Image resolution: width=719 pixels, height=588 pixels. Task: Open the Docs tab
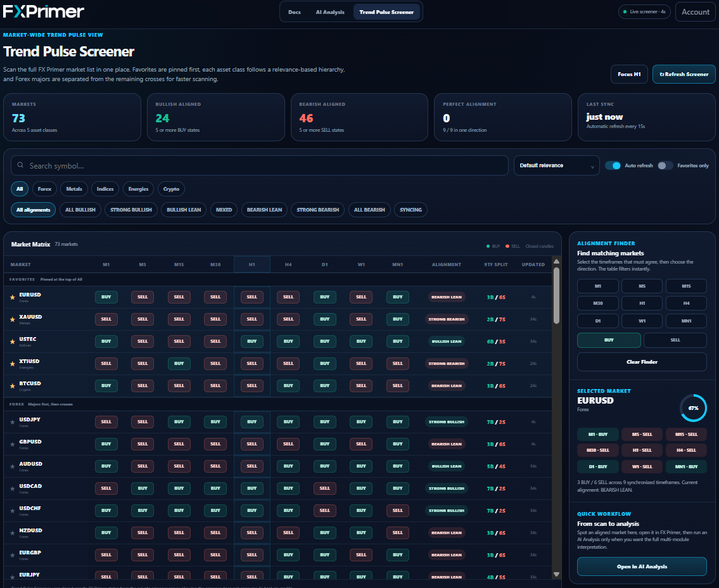[x=295, y=12]
